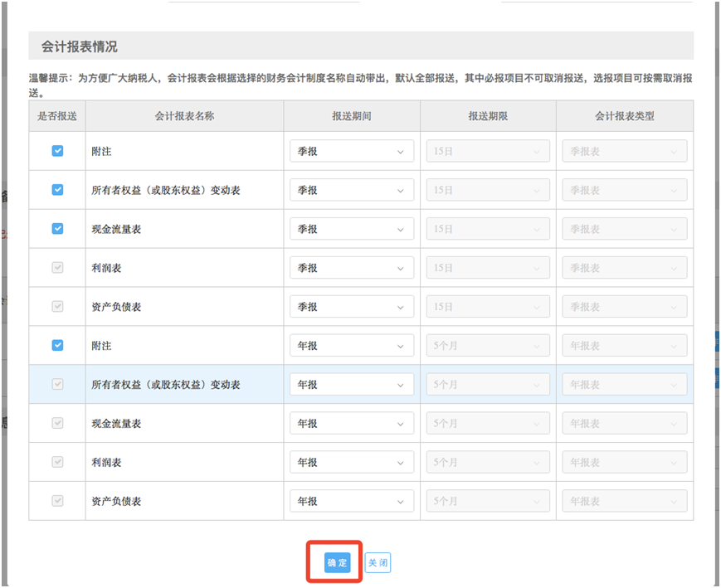Open 报送期间 dropdown for quarterly 附注
The image size is (721, 588).
click(x=351, y=151)
